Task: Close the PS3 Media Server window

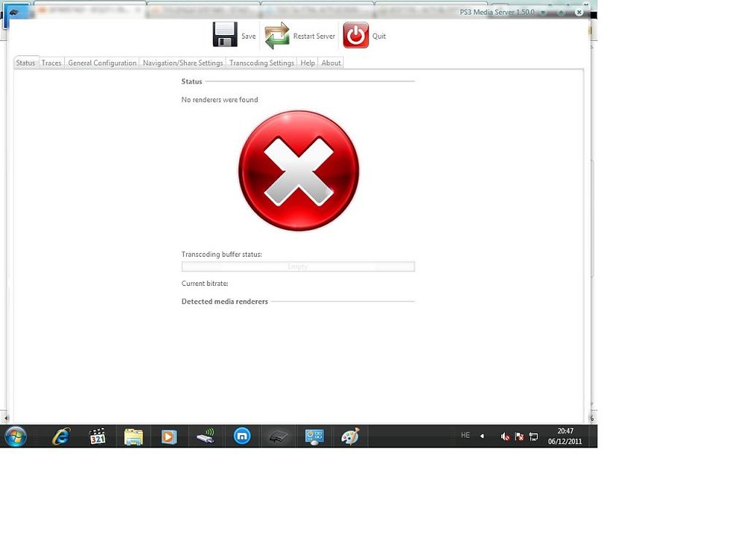Action: (579, 13)
